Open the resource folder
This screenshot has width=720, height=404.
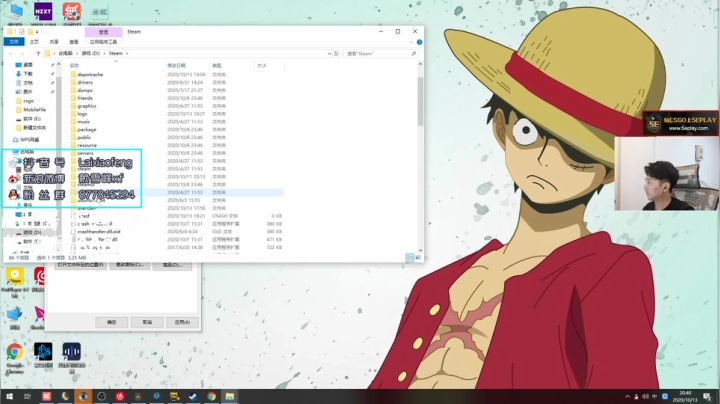point(87,145)
